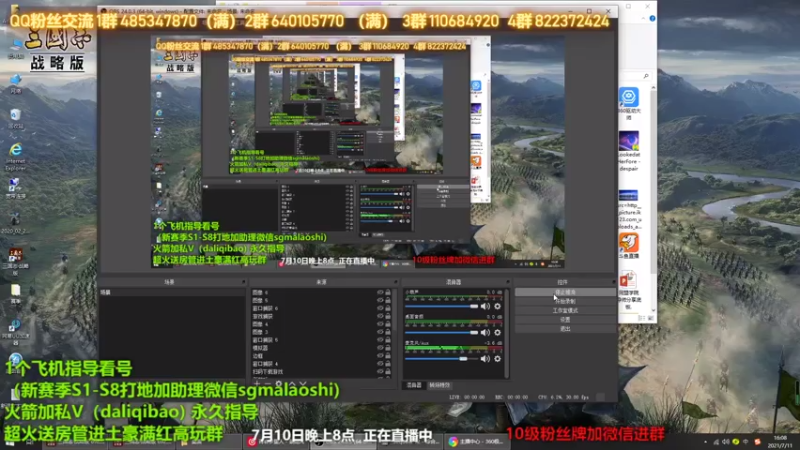Open 主播中心 - 360 browser taskbar item
This screenshot has width=800, height=450.
(476, 441)
